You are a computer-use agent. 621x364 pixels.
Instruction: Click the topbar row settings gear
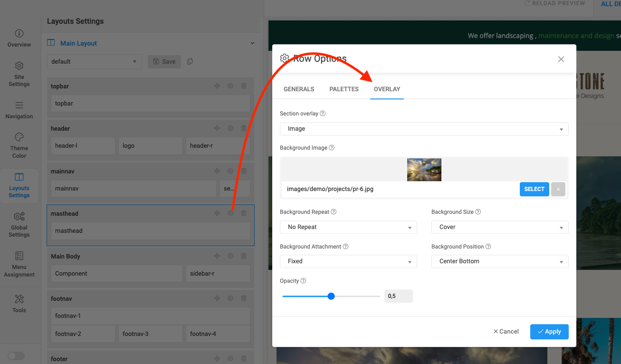click(230, 86)
